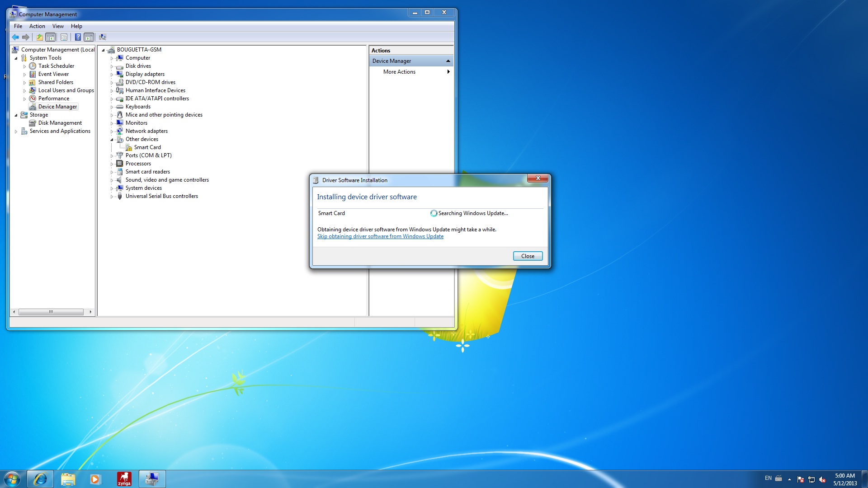Show hidden tray icons arrow
This screenshot has height=488, width=868.
pyautogui.click(x=789, y=479)
